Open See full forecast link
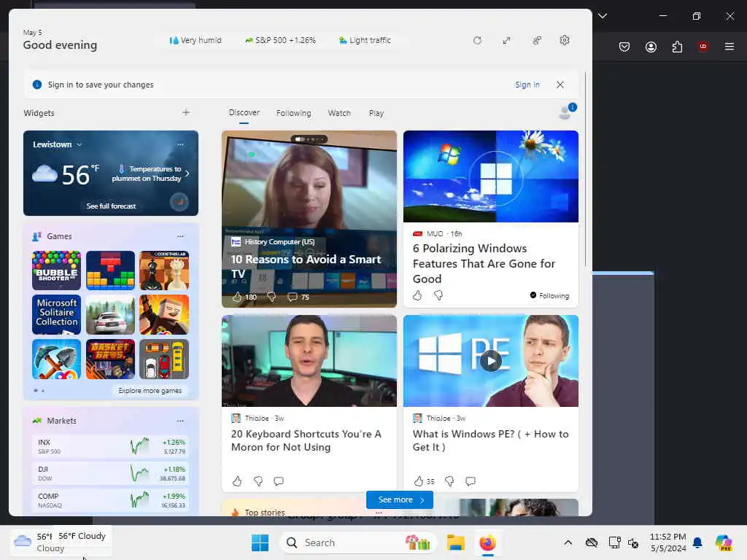The image size is (747, 560). [x=111, y=206]
